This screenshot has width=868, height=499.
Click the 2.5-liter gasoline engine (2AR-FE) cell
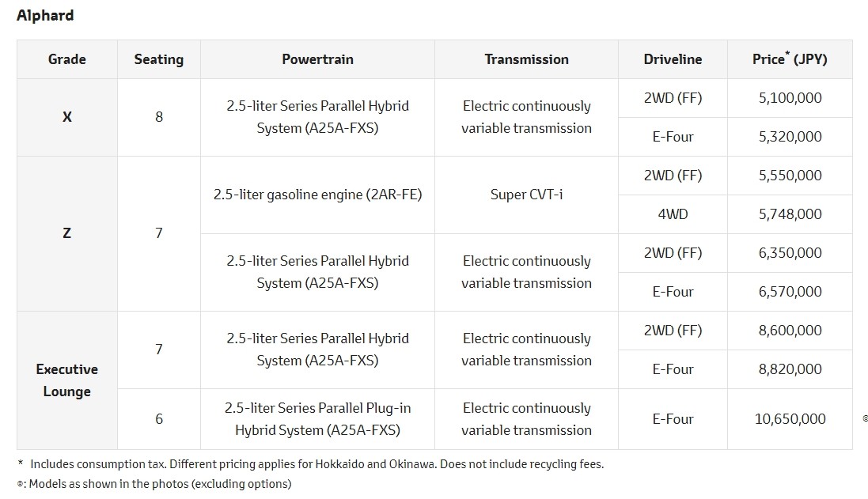[317, 195]
